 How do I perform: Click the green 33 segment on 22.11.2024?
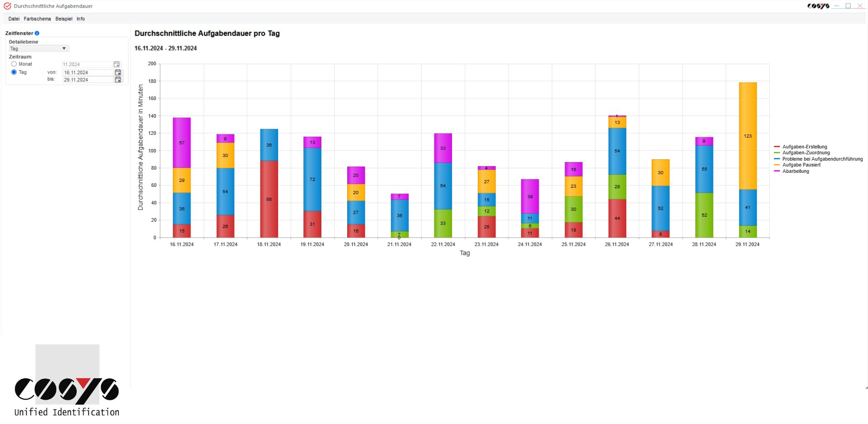[443, 223]
